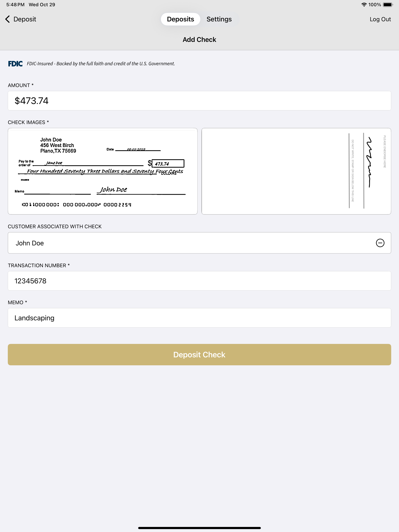Tap the FDIC-Insured disclosure text

[x=101, y=64]
